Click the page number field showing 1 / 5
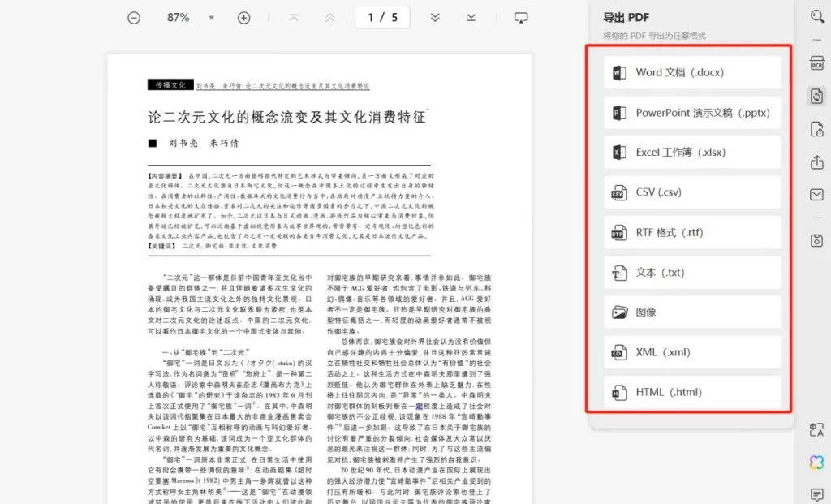831x504 pixels. point(382,17)
